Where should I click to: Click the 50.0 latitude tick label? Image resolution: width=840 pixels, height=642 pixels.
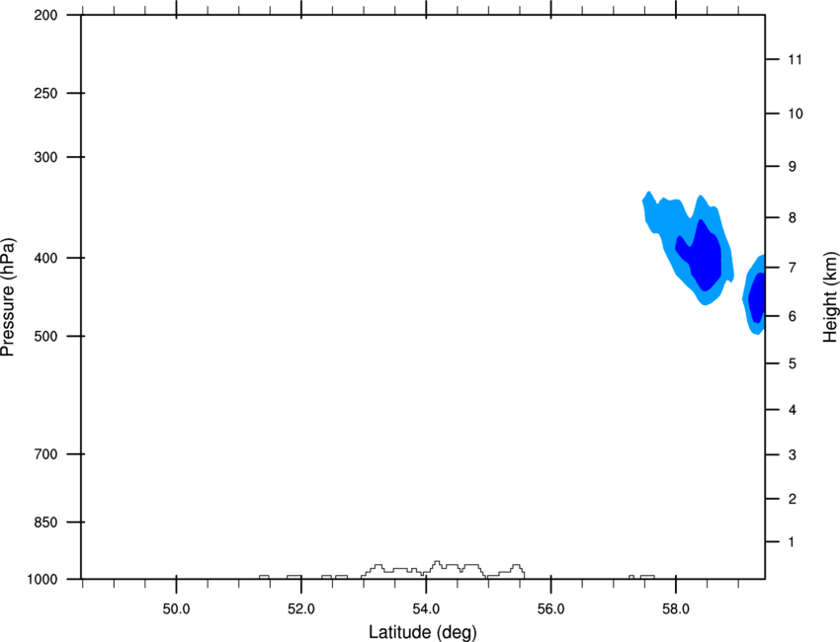176,609
